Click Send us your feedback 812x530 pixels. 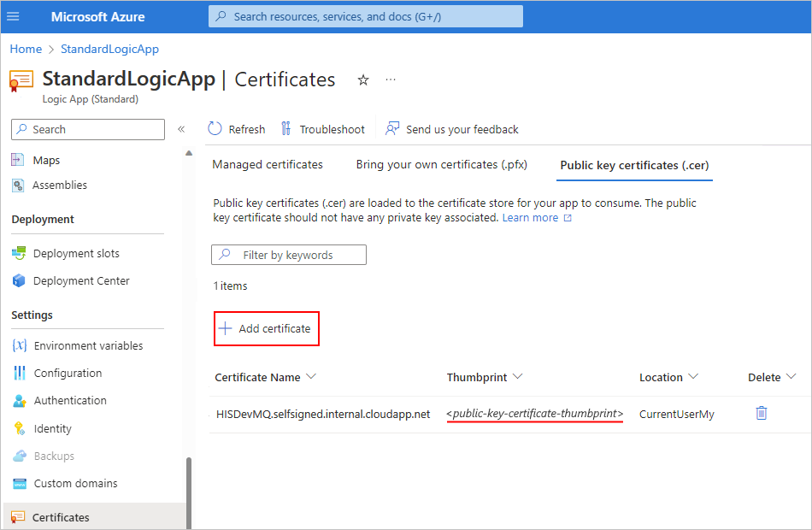[451, 129]
